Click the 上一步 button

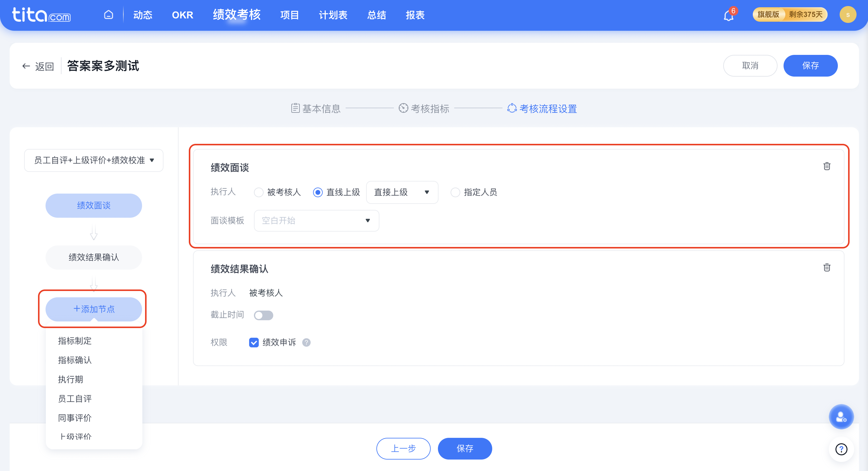(x=403, y=449)
